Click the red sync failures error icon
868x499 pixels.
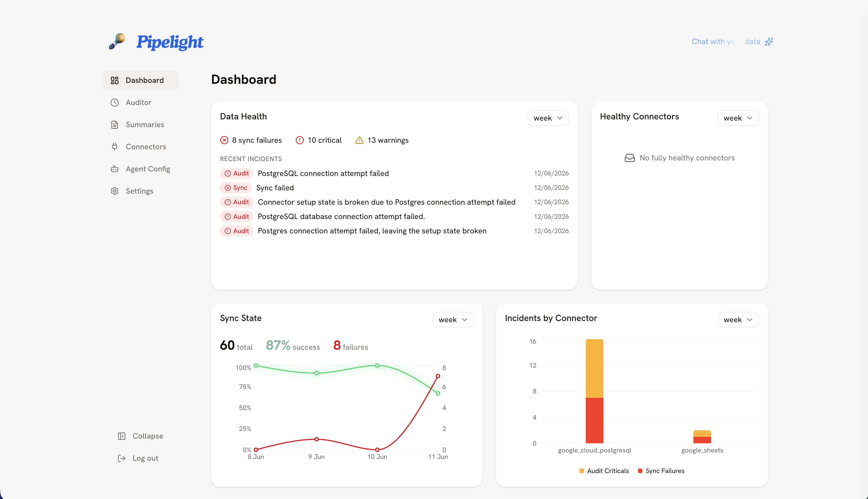click(224, 140)
